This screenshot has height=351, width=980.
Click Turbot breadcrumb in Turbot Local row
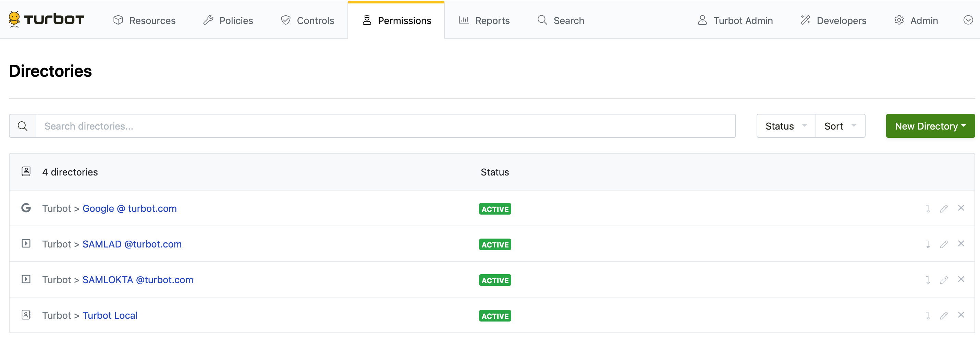pyautogui.click(x=57, y=316)
